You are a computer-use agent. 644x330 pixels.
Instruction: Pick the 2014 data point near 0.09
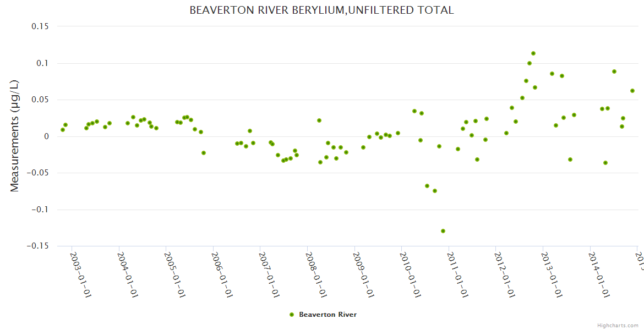614,71
